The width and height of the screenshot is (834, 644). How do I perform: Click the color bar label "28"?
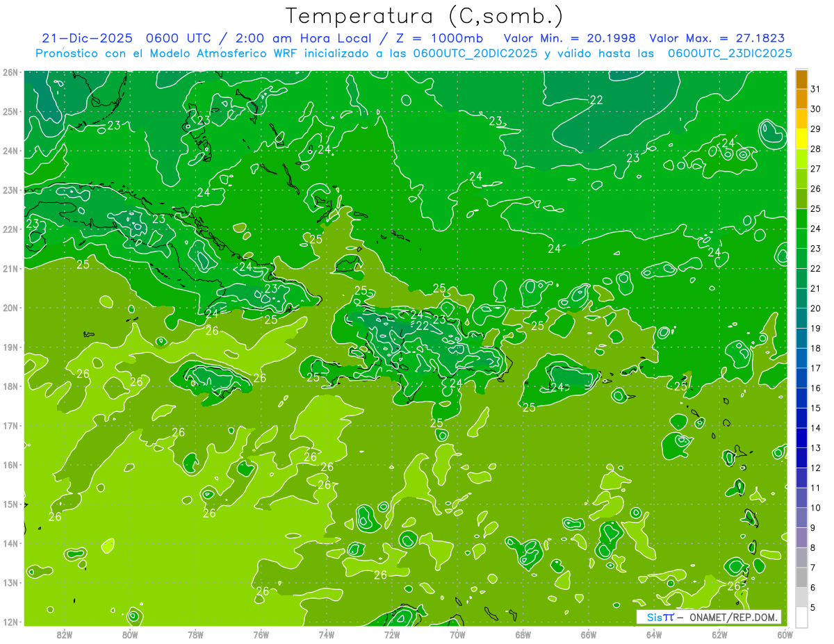point(815,149)
